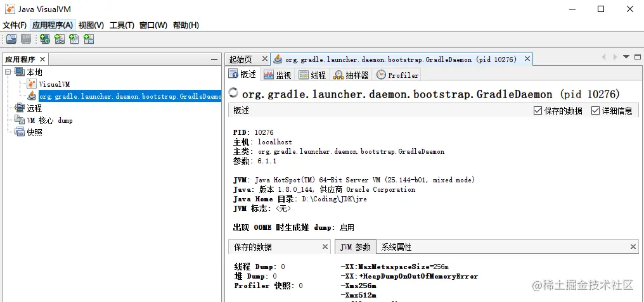Select the 远程 tree node
Screen dimensions: 644x302
tap(34, 109)
